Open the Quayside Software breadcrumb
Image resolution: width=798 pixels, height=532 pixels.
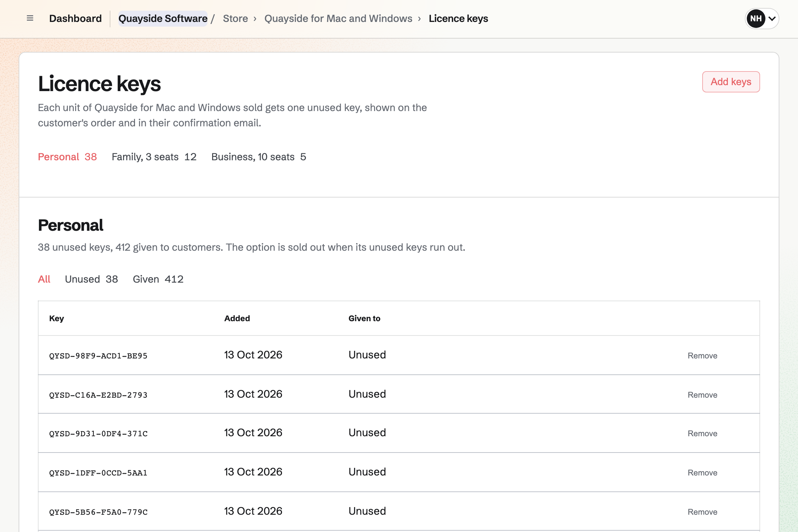tap(163, 18)
